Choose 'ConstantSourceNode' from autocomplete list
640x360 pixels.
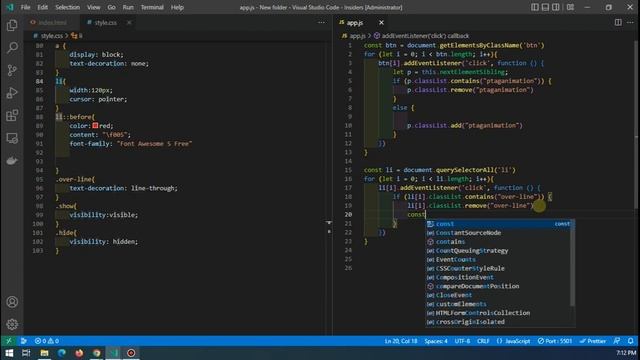(498, 233)
